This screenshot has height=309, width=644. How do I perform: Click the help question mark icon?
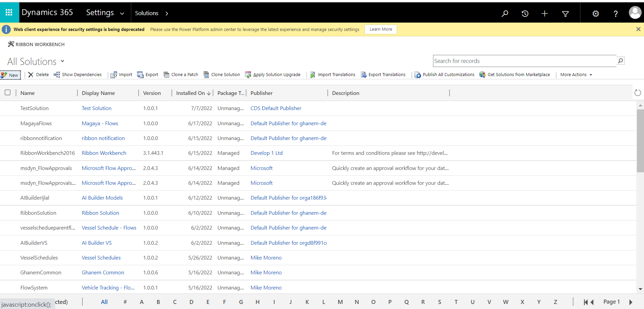coord(615,13)
